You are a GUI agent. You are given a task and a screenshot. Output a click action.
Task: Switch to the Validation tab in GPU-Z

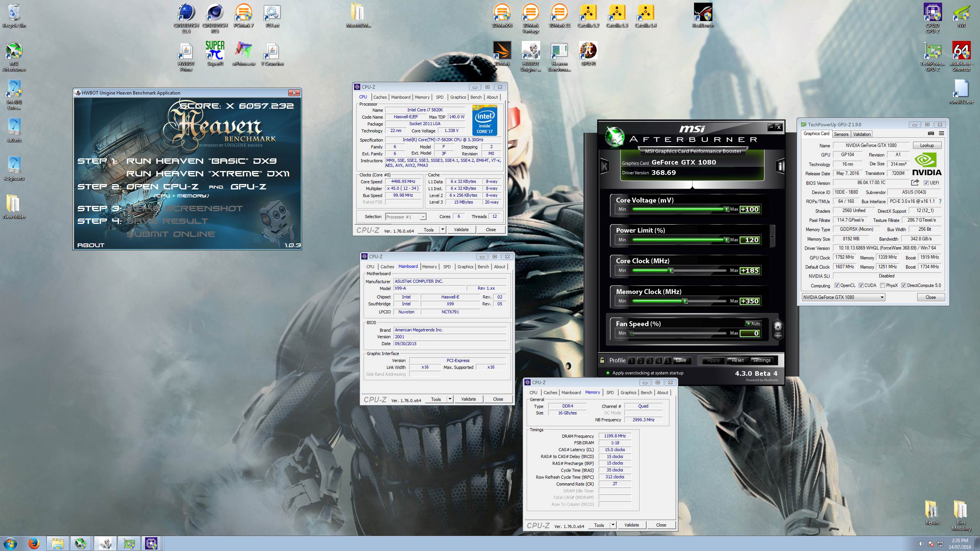[x=862, y=134]
